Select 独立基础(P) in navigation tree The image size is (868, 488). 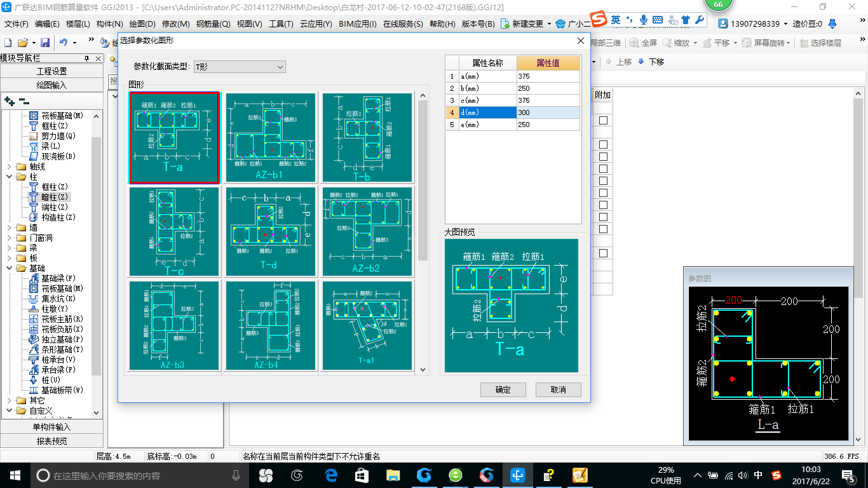(55, 339)
